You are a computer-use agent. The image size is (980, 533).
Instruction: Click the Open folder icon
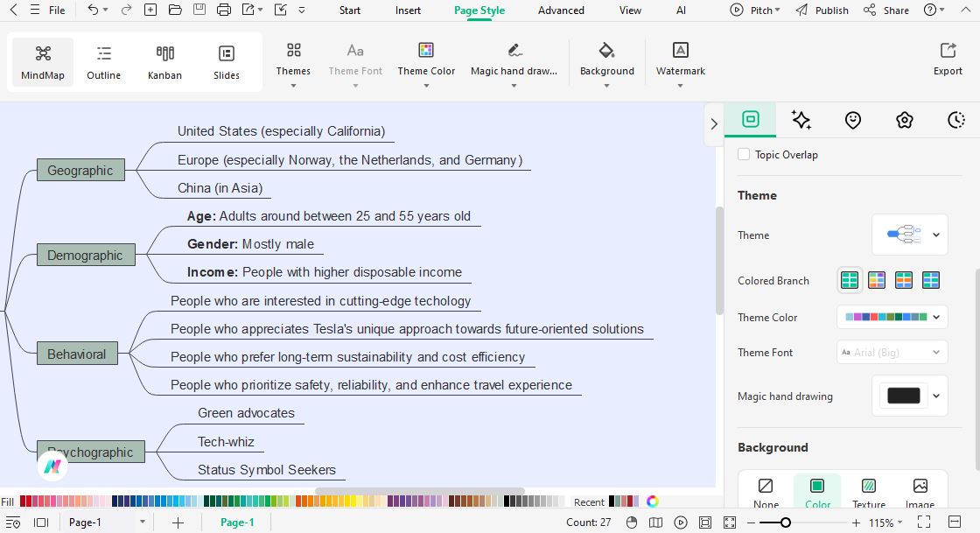(x=175, y=10)
